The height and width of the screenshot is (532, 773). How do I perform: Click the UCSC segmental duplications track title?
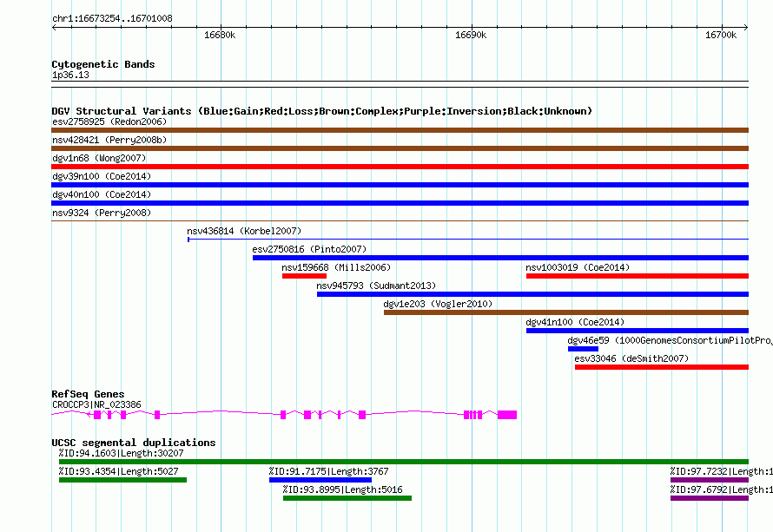[134, 443]
